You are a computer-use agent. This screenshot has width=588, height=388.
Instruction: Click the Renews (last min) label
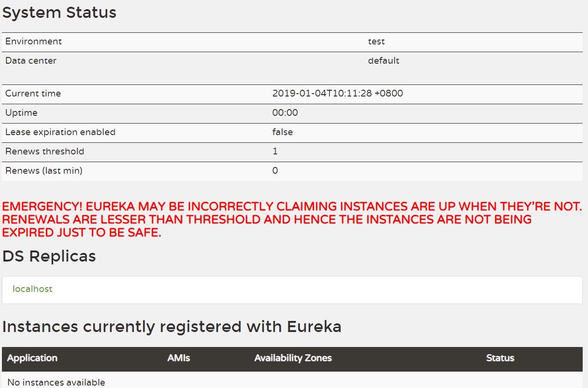click(44, 171)
